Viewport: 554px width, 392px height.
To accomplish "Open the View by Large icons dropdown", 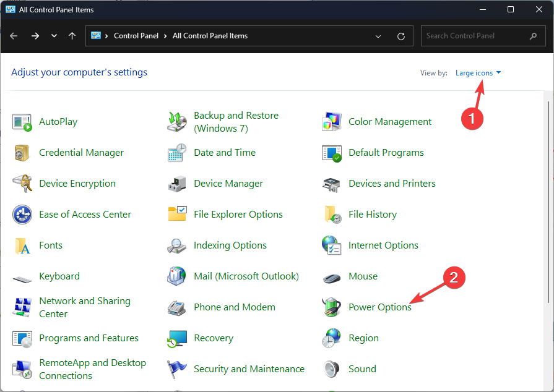I will click(478, 73).
